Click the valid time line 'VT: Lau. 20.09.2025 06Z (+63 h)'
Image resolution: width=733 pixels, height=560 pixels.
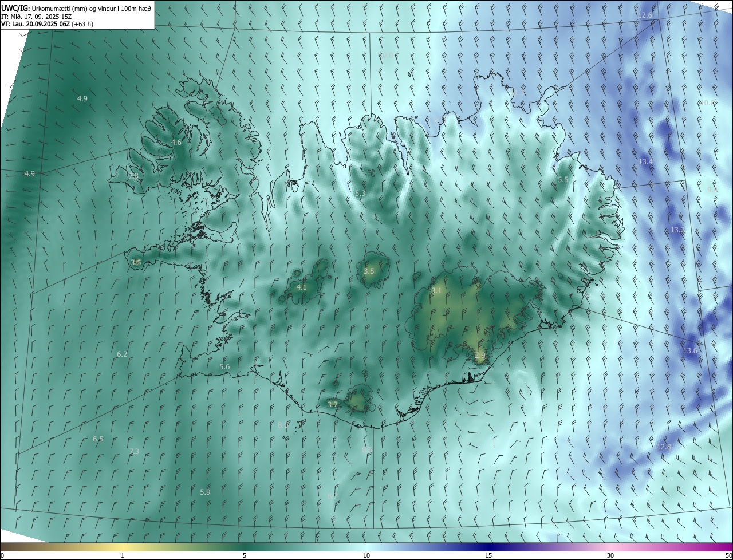(x=48, y=23)
